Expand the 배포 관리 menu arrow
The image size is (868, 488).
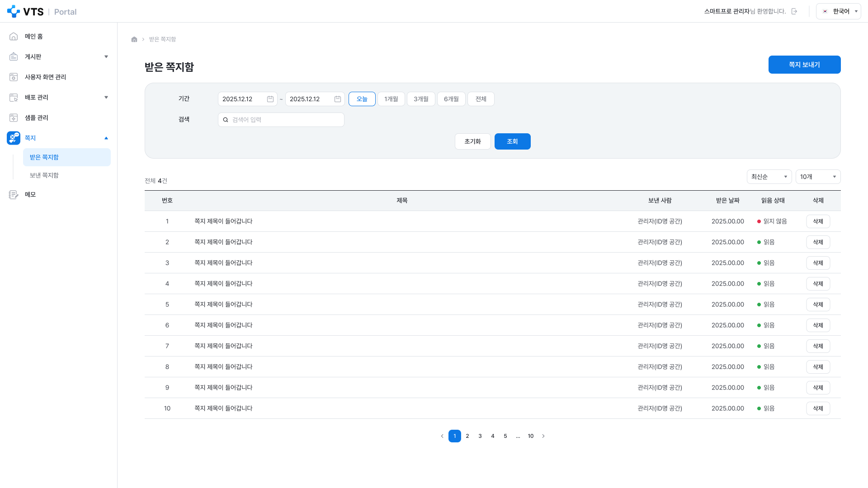(x=106, y=97)
